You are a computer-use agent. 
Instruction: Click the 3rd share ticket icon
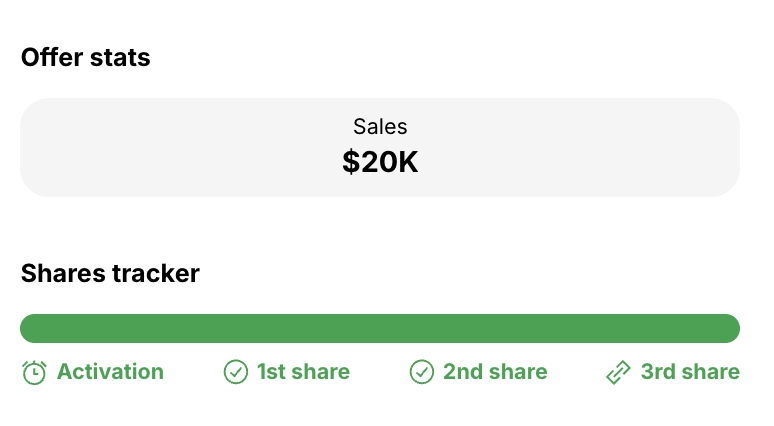pos(618,372)
